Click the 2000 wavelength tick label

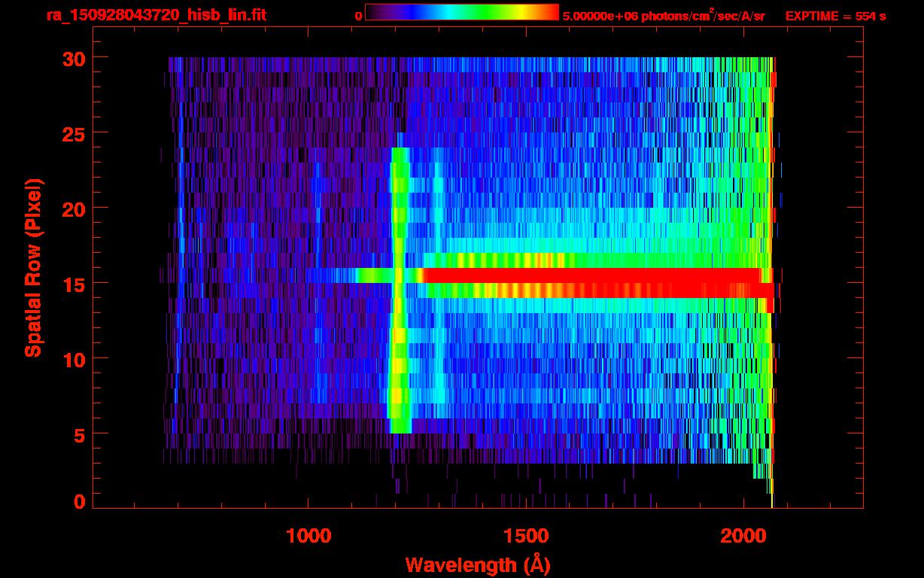click(x=742, y=536)
